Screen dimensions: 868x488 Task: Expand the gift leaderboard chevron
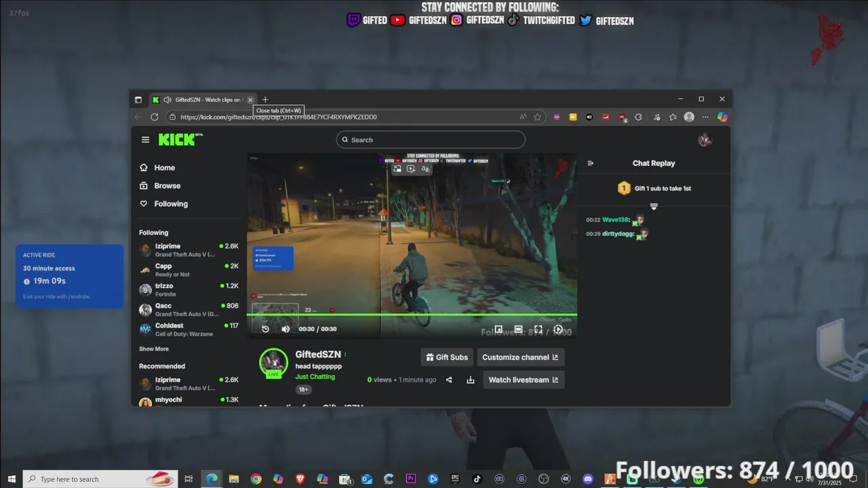coord(654,206)
